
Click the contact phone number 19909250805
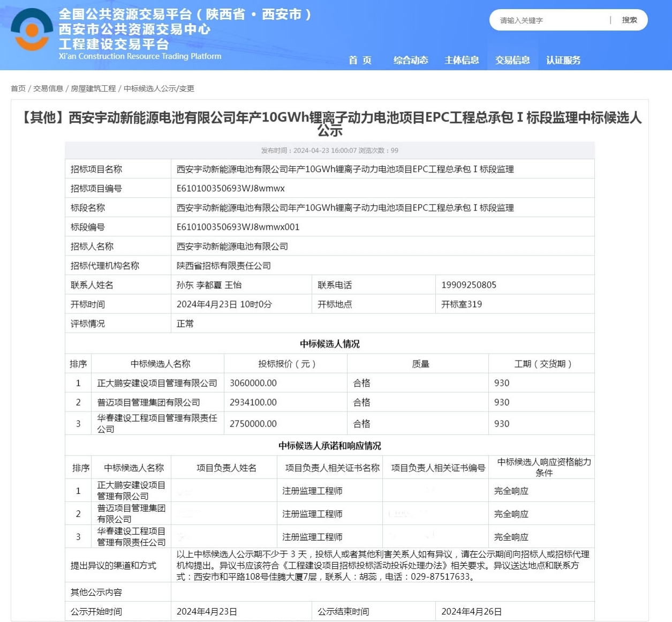point(469,285)
